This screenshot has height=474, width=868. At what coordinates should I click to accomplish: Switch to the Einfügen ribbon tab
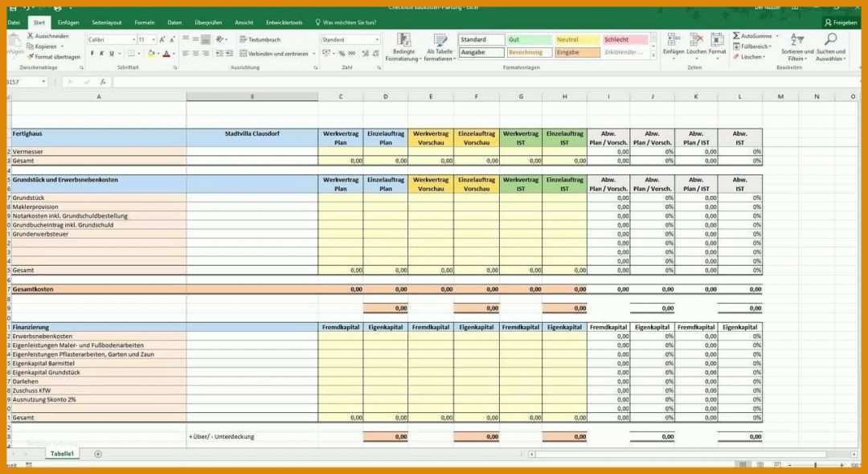[x=68, y=22]
